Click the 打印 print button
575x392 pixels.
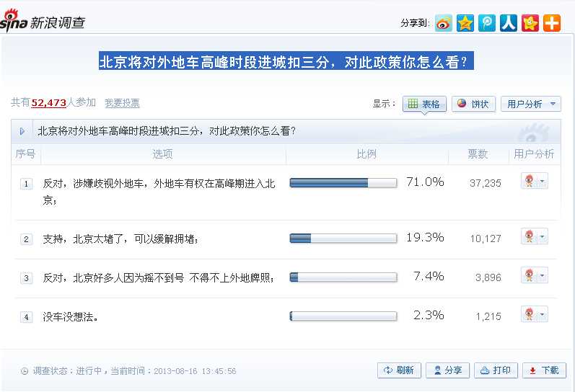(496, 370)
